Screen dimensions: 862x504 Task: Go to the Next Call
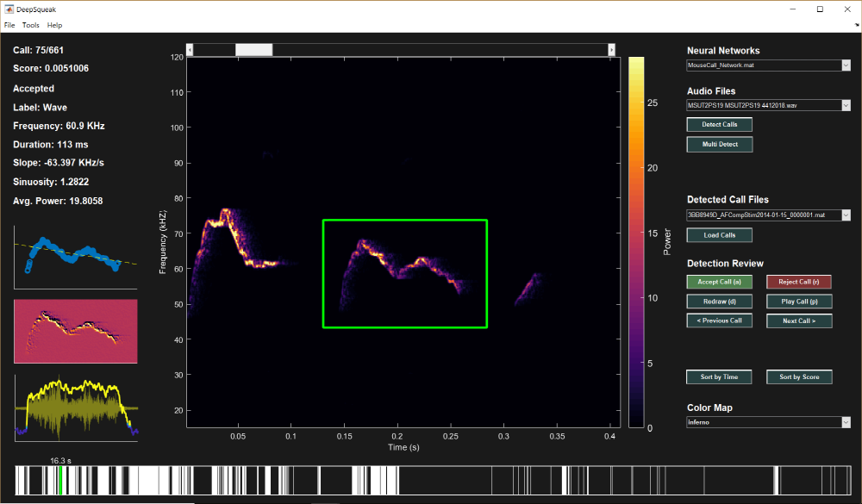click(798, 320)
